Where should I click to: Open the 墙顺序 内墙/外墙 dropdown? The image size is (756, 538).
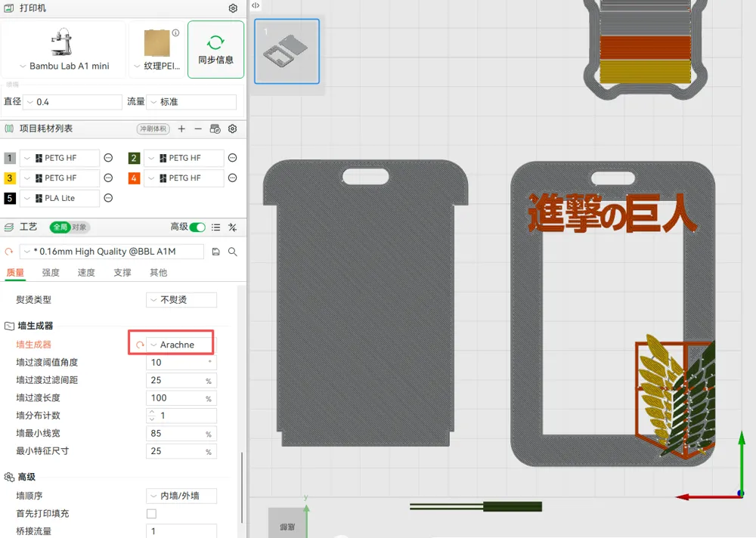181,496
